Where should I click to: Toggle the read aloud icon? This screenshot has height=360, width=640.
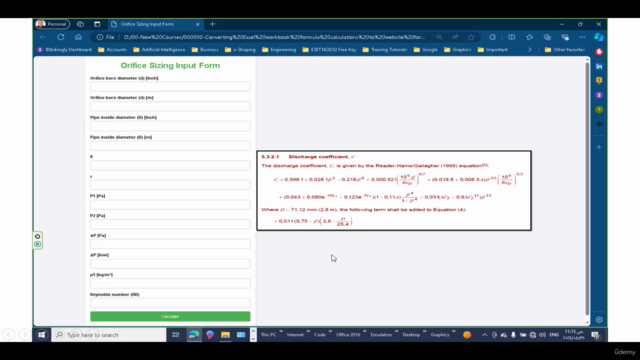coord(455,37)
